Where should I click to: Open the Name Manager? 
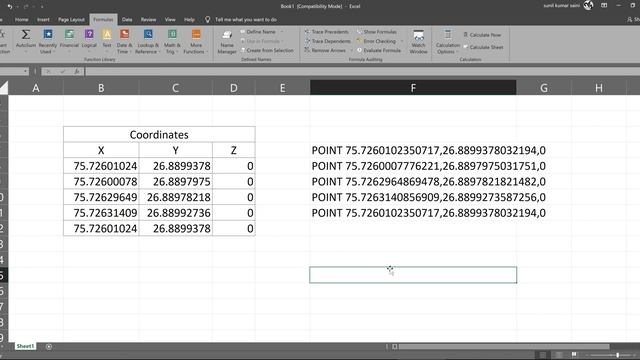227,42
